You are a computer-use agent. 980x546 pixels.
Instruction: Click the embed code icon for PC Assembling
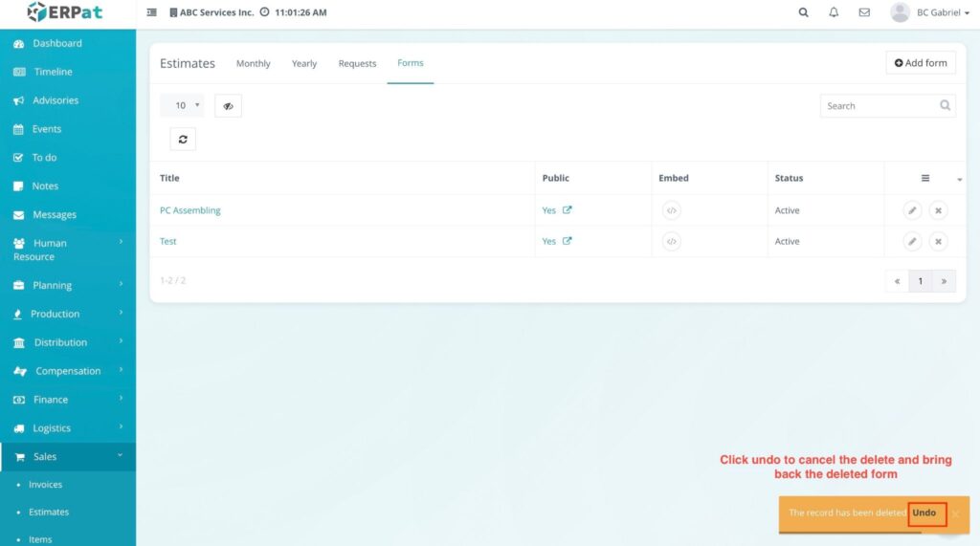point(671,210)
